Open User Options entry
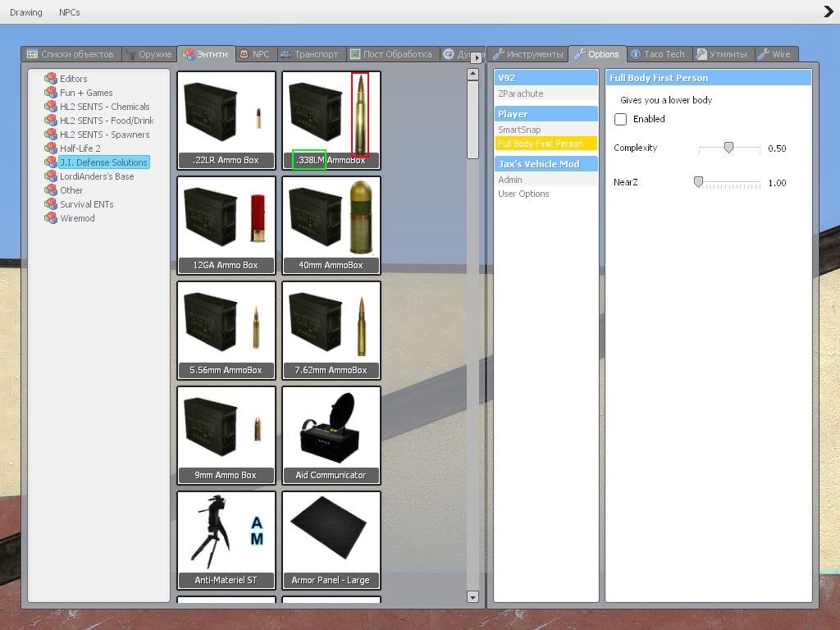This screenshot has width=840, height=630. [546, 194]
